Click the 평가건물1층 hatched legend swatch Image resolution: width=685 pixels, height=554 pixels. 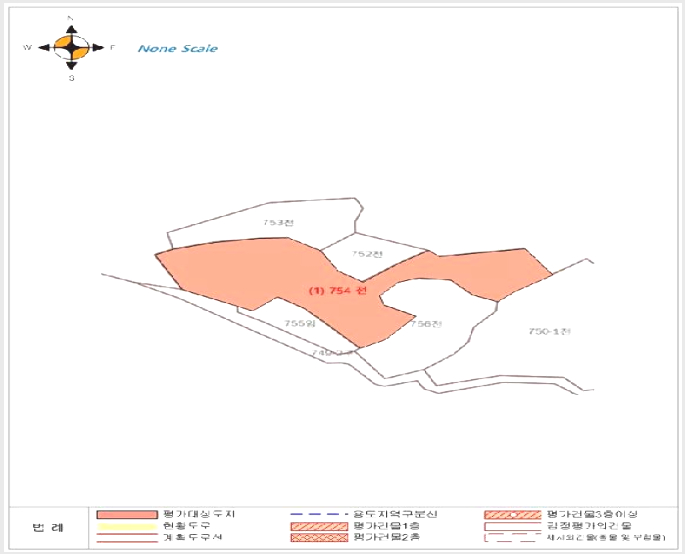(319, 526)
